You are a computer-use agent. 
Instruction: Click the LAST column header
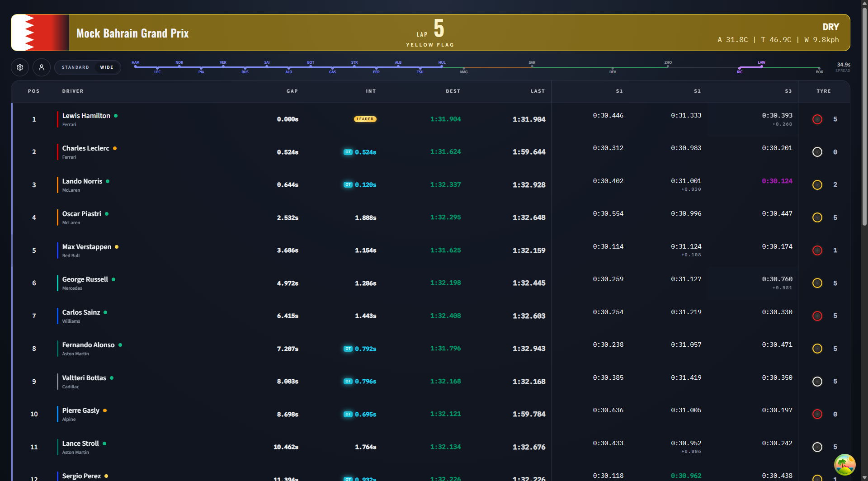point(538,91)
